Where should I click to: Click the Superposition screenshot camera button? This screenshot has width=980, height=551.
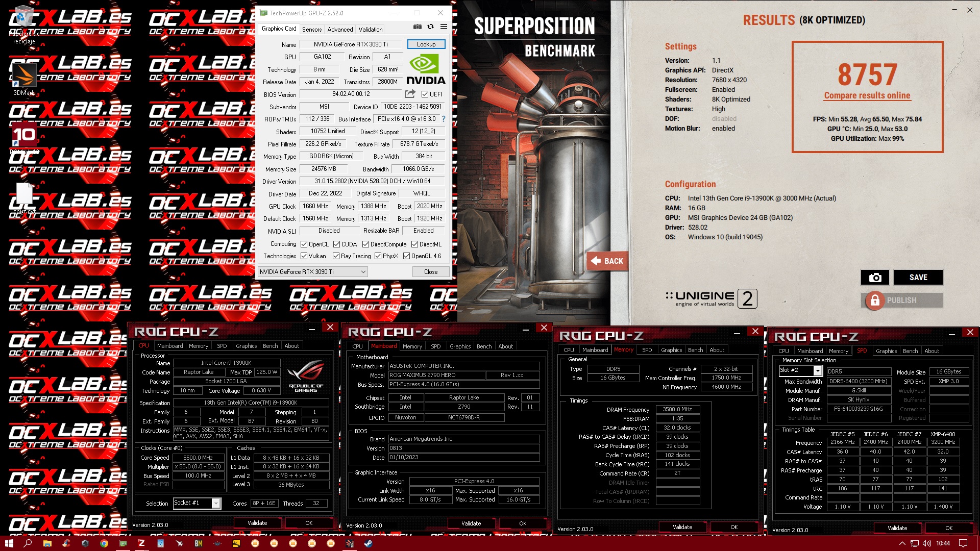click(x=875, y=278)
